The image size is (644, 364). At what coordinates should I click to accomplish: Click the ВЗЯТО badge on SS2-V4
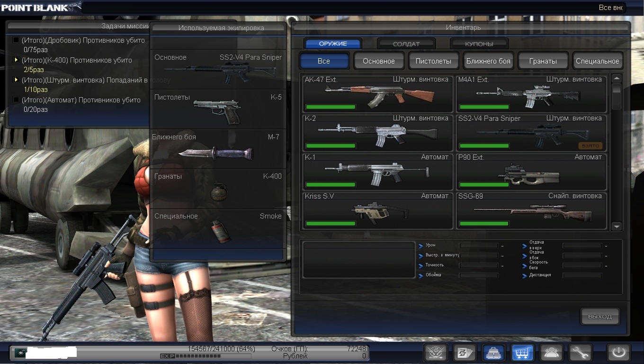pos(590,146)
